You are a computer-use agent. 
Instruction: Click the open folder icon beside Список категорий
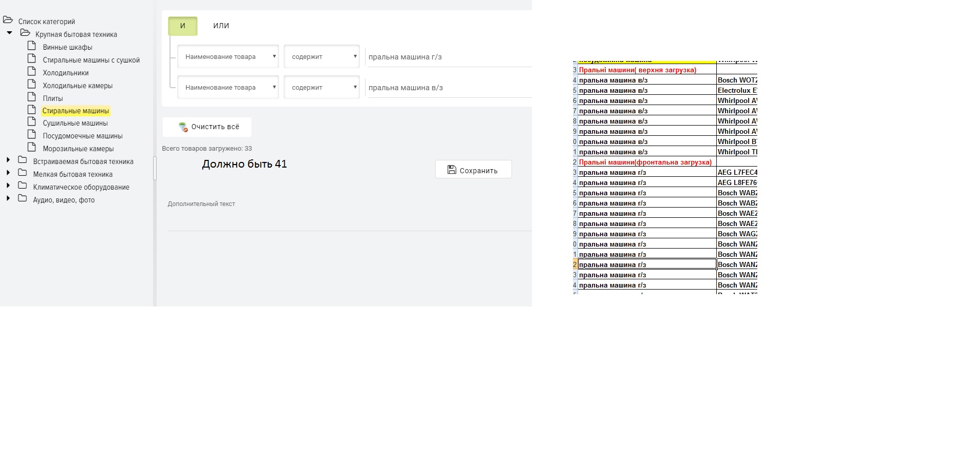[8, 20]
